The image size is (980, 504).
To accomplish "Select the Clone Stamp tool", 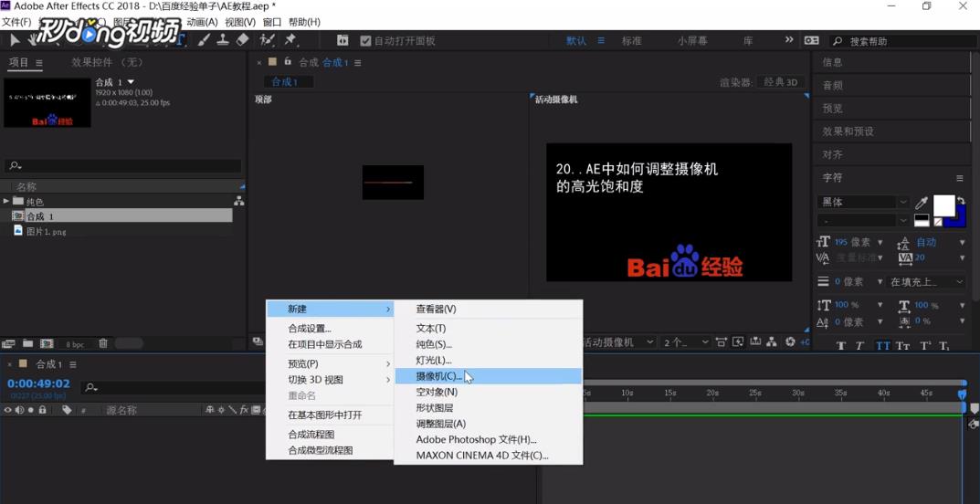I will [223, 40].
